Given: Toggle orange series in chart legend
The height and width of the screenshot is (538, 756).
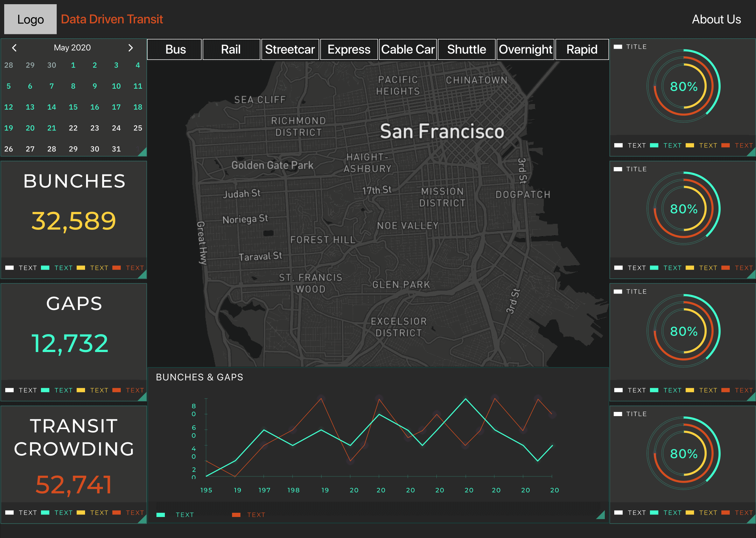Looking at the screenshot, I should coord(236,515).
